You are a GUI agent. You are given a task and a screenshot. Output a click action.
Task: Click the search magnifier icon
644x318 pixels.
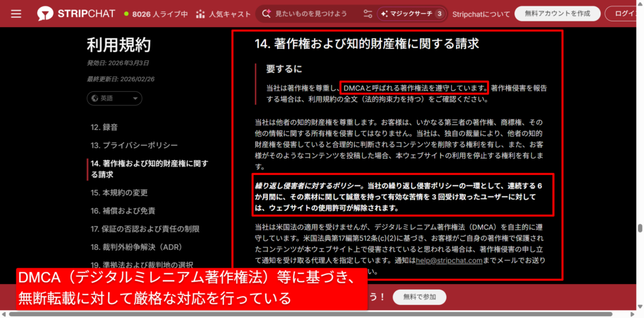(266, 14)
